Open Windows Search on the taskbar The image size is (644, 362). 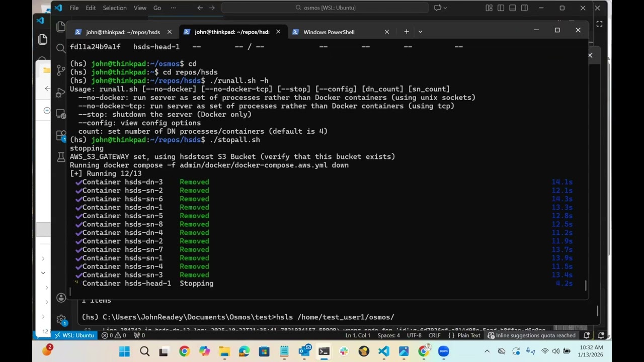(144, 351)
